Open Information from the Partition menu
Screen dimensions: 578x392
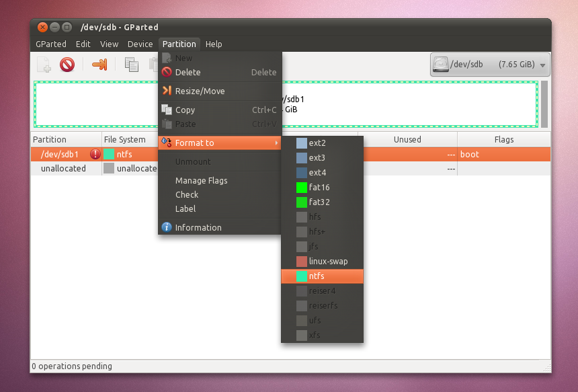(x=220, y=227)
